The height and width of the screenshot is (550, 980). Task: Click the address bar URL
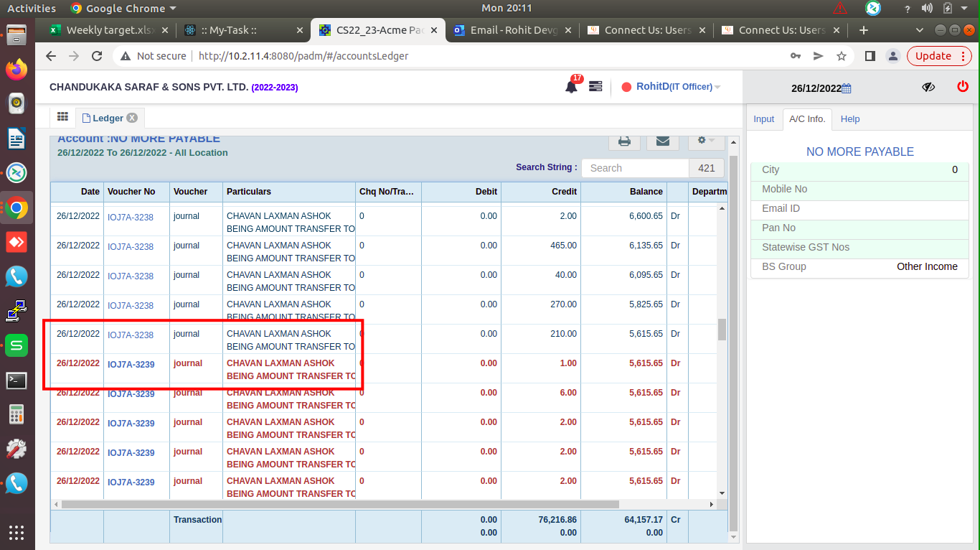pos(303,56)
